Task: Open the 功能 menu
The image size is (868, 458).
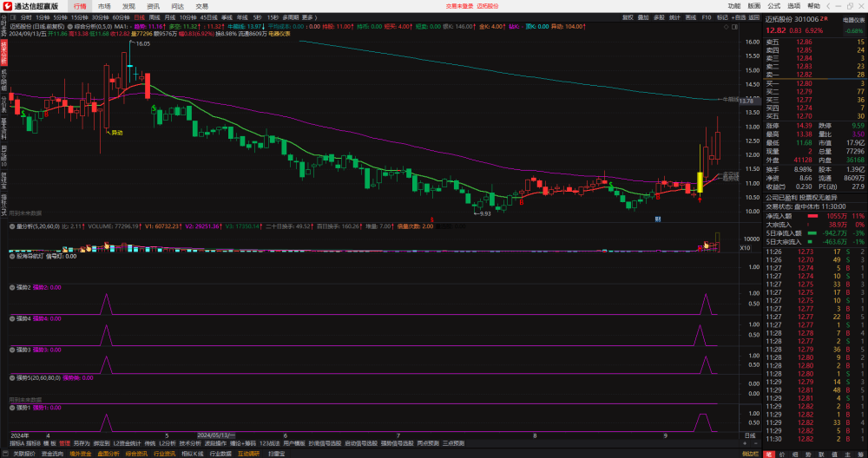Action: [734, 6]
